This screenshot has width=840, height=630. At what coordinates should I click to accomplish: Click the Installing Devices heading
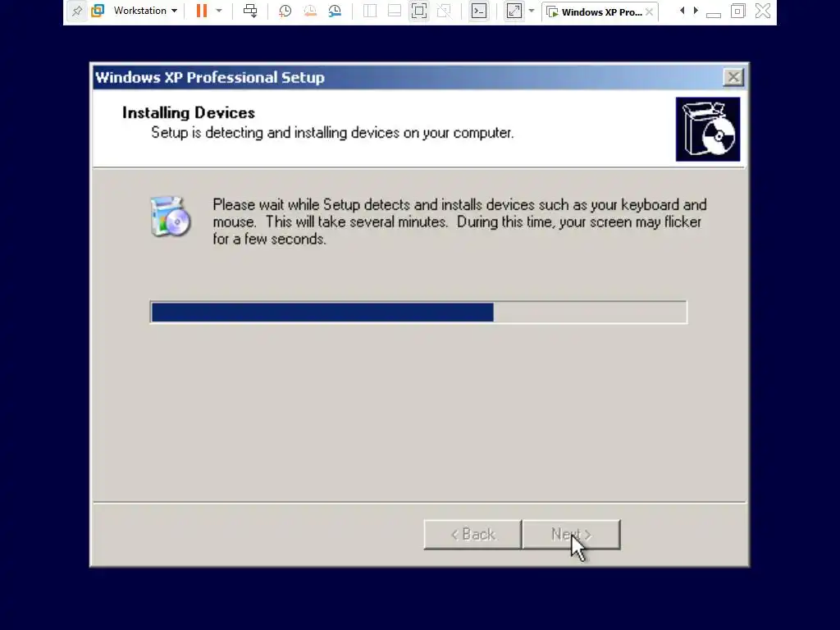point(189,112)
